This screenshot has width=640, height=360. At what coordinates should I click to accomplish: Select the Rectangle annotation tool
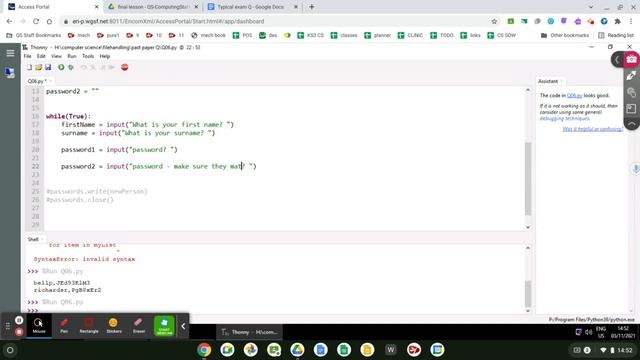(89, 325)
